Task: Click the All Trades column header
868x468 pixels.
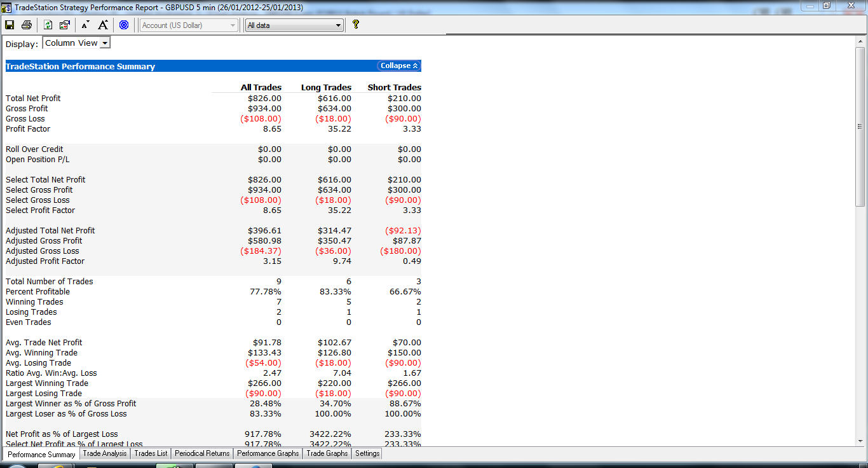Action: pyautogui.click(x=261, y=87)
